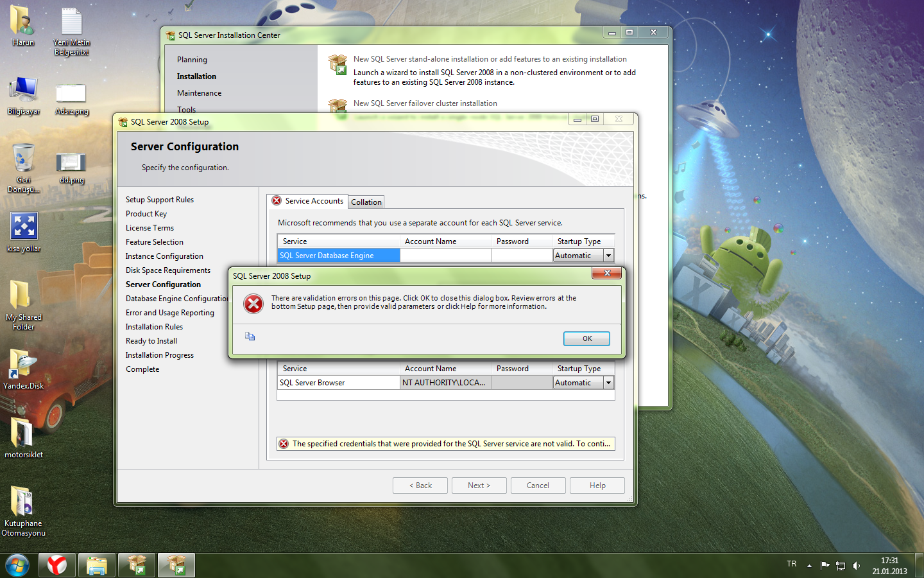
Task: Open Bilgisayar desktop icon
Action: 23,95
